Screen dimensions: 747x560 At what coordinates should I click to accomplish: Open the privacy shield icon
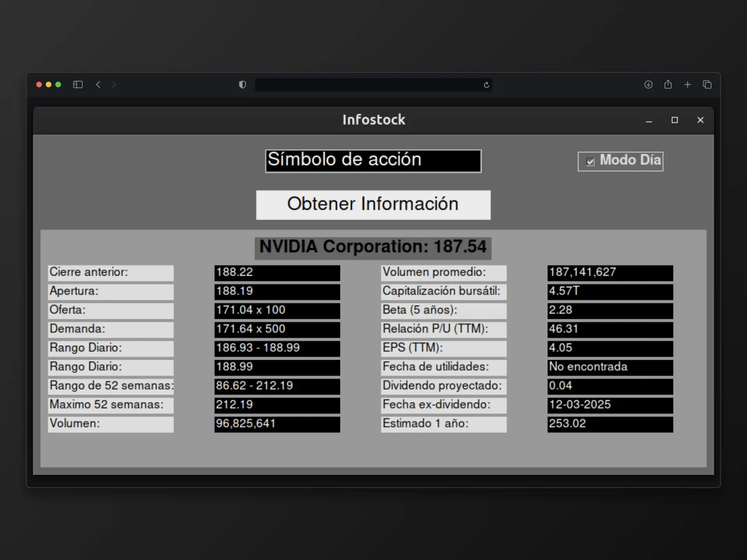[x=242, y=84]
